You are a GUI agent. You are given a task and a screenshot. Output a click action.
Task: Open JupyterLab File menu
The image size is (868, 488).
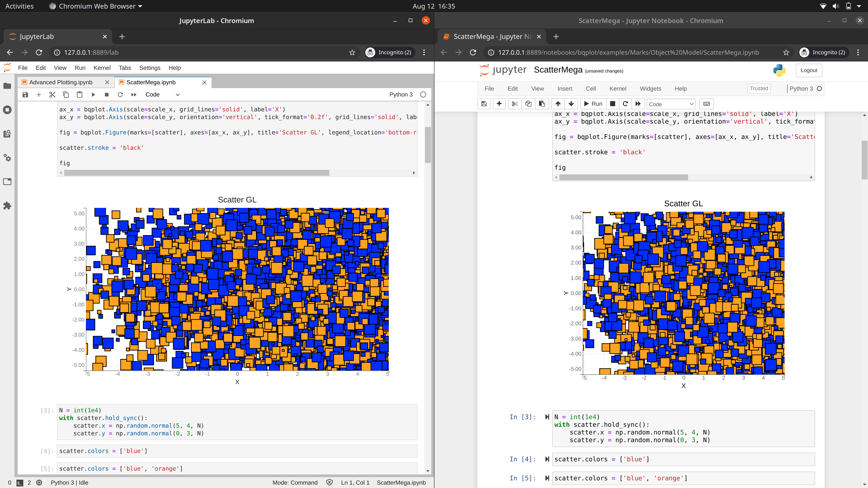(x=23, y=68)
